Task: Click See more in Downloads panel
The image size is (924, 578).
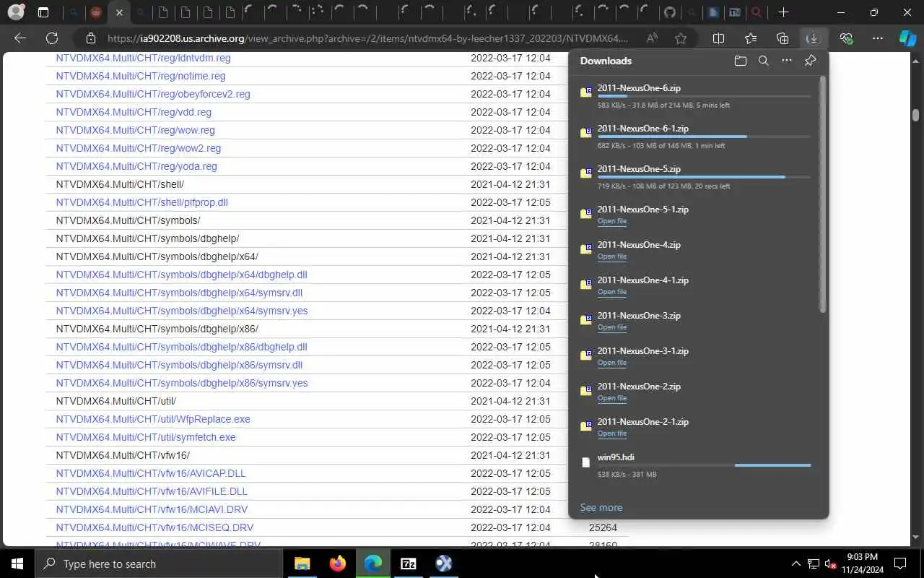Action: coord(601,507)
